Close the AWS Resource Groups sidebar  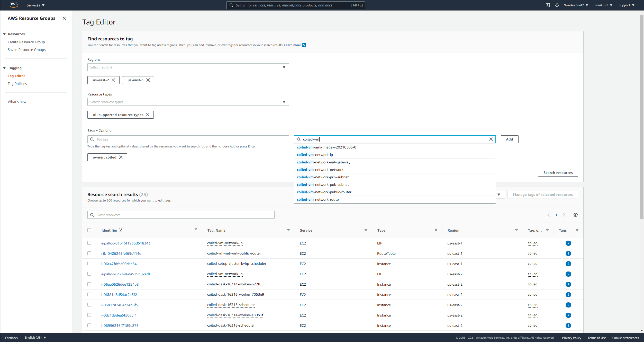pyautogui.click(x=64, y=18)
